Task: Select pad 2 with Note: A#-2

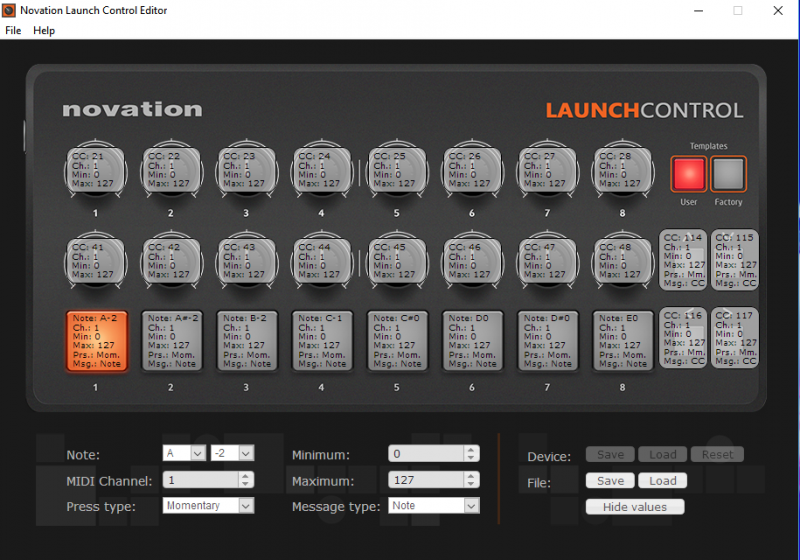Action: point(172,341)
